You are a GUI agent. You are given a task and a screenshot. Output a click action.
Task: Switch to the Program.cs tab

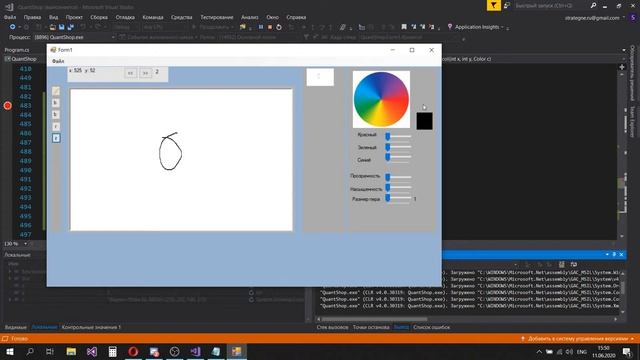point(17,50)
